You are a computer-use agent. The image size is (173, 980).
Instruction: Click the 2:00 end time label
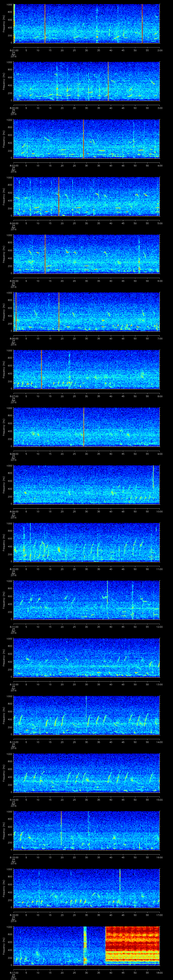click(160, 50)
